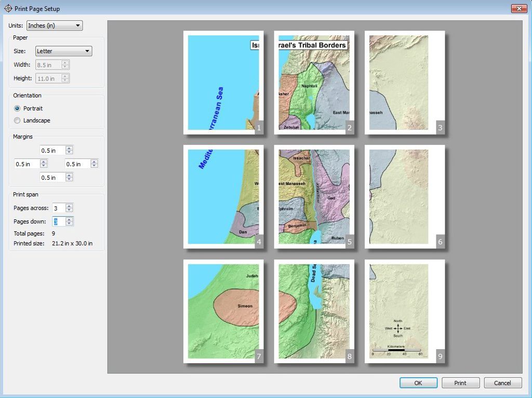Viewport: 532px width, 398px height.
Task: Select page 9 preview with compass and scale
Action: [405, 311]
